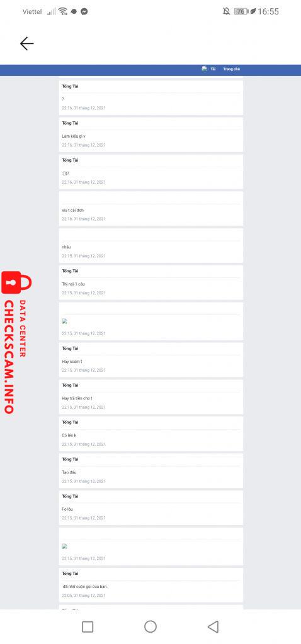Tap the profile avatar icon in blue bar

[205, 69]
